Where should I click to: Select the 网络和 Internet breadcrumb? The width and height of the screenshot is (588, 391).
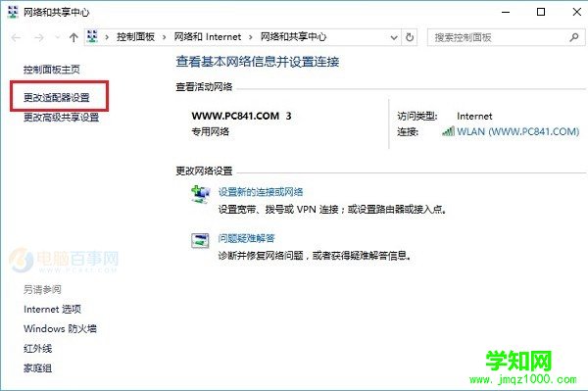tap(208, 36)
